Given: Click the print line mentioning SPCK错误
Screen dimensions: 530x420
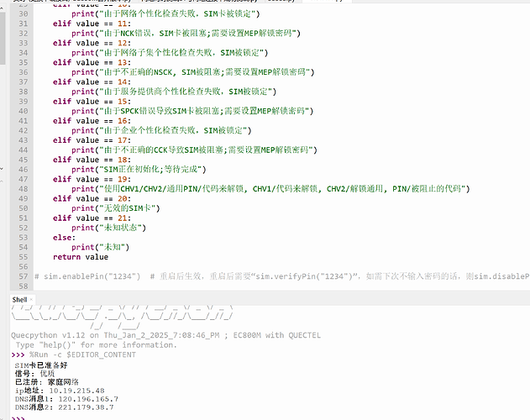Looking at the screenshot, I should [x=192, y=111].
